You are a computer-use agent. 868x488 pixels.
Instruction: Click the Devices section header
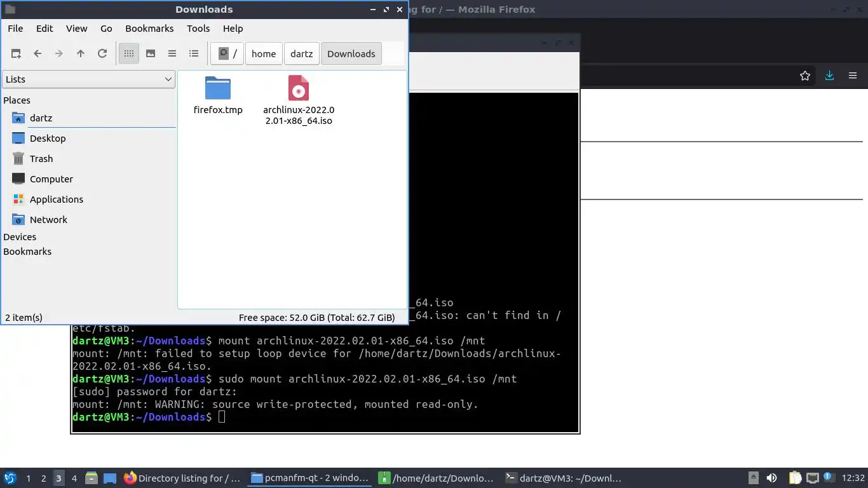20,237
